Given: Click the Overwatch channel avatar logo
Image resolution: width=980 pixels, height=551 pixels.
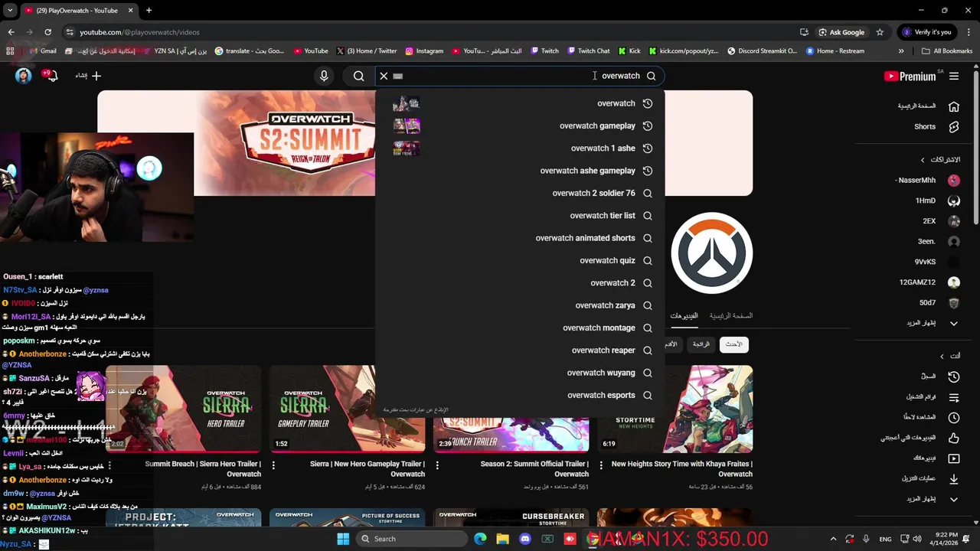Looking at the screenshot, I should 712,253.
